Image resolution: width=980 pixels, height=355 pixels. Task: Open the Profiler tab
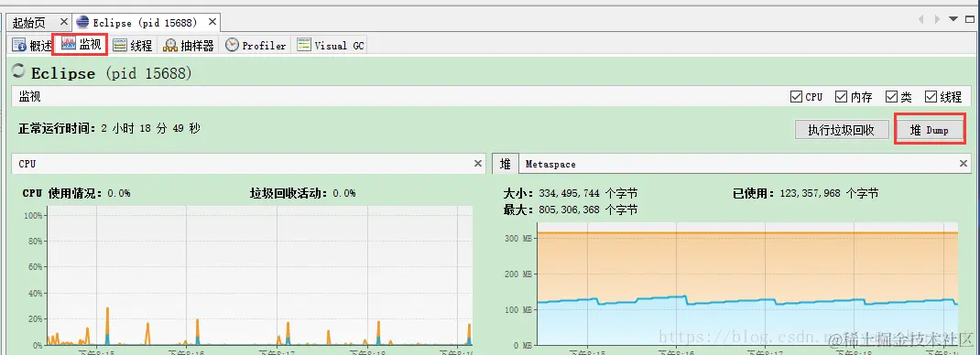(x=256, y=46)
